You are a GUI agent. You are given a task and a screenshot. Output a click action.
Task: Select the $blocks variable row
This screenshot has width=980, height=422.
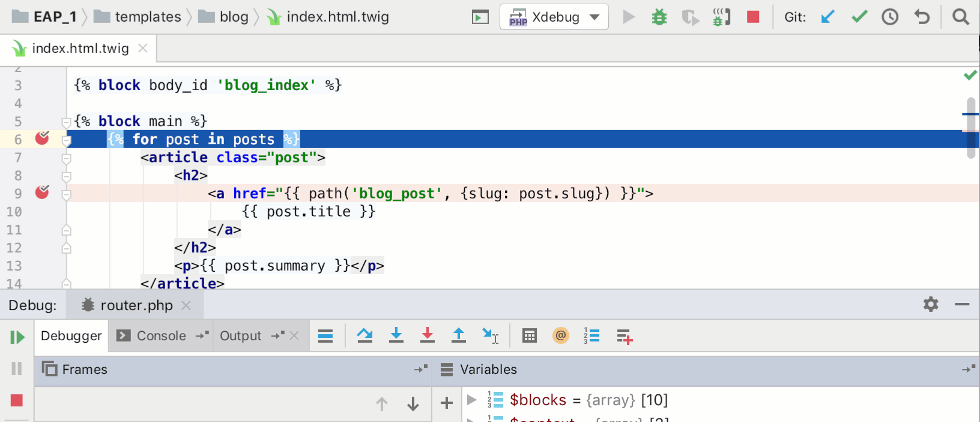[x=721, y=400]
